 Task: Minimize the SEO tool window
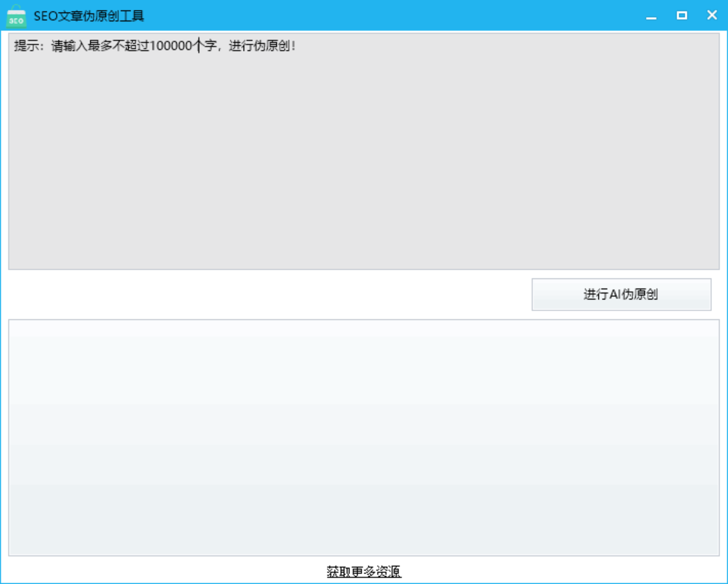tap(651, 16)
